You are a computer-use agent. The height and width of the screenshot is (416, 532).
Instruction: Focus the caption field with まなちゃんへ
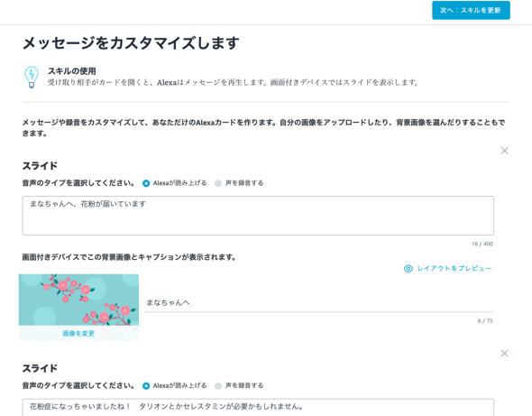[318, 302]
